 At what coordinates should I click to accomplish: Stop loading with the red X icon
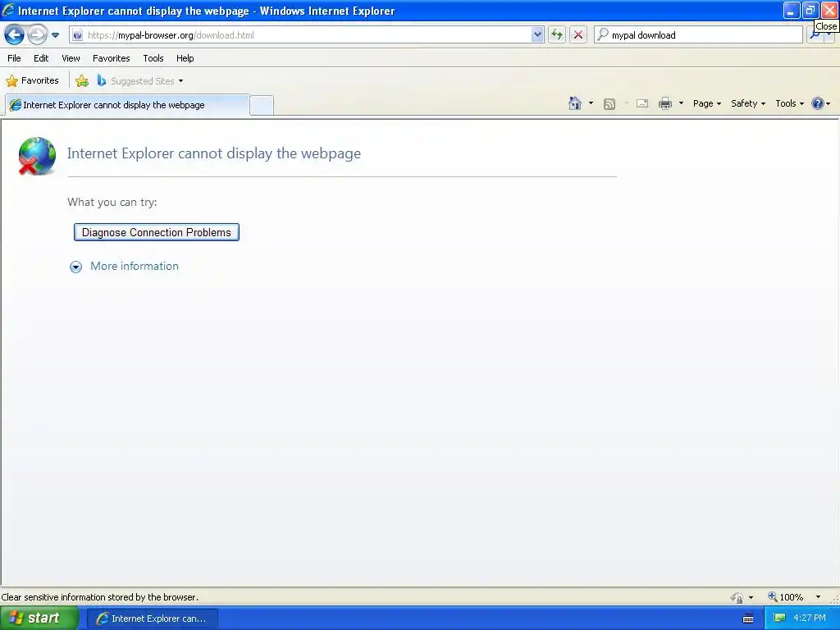(x=578, y=34)
